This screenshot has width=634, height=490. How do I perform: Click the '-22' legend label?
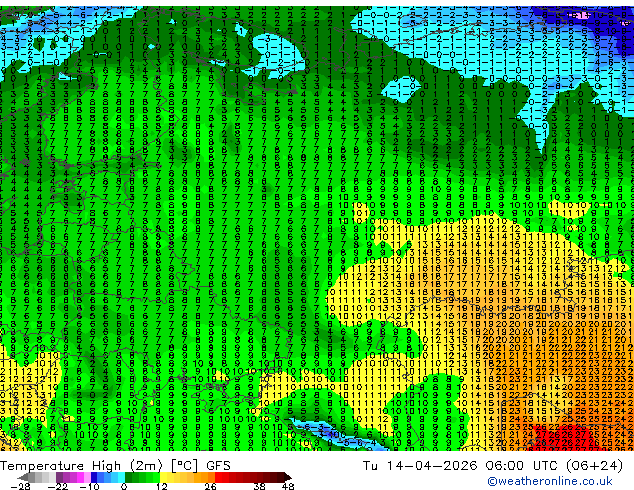point(58,486)
